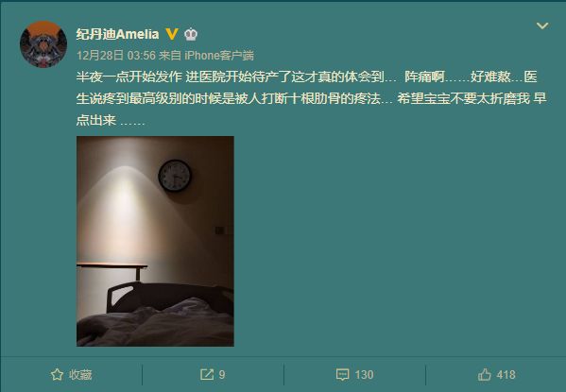The height and width of the screenshot is (392, 566).
Task: Click the crown membership badge icon
Action: pyautogui.click(x=191, y=34)
